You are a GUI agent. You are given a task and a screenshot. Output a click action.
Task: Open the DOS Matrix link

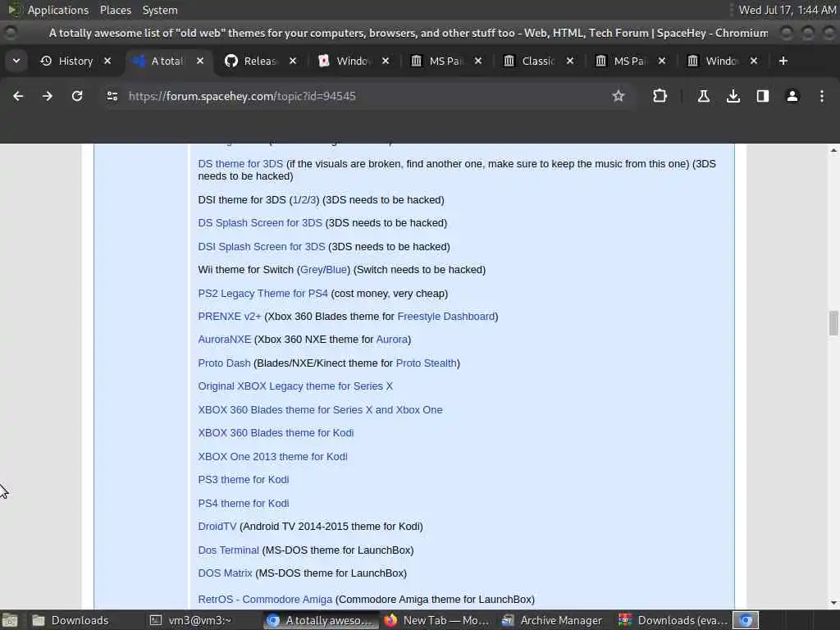[x=225, y=573]
